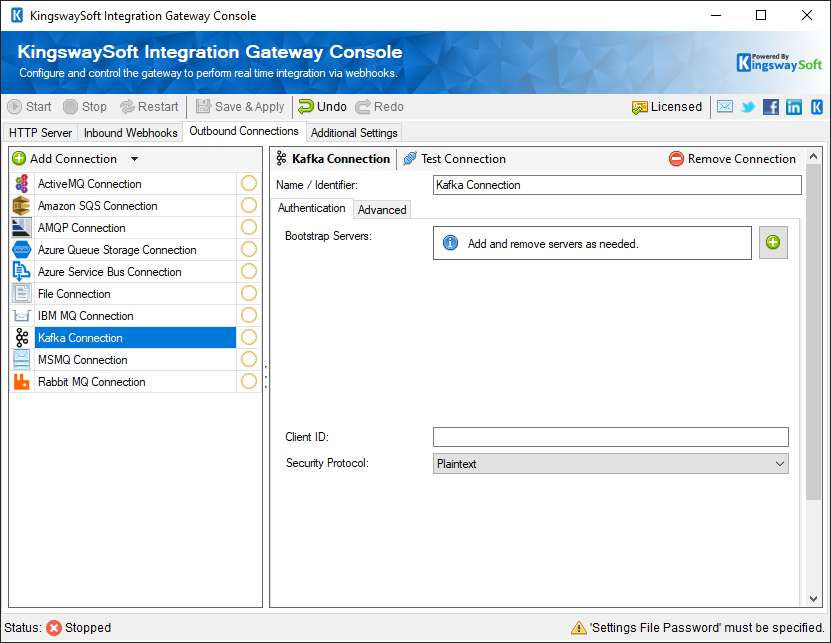Click the ActiveMQ Connection icon
The width and height of the screenshot is (831, 643).
click(x=22, y=184)
